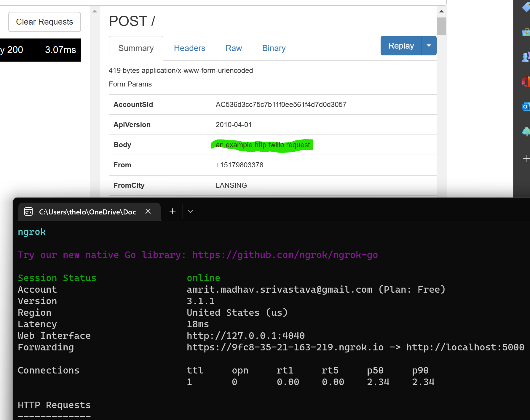The width and height of the screenshot is (530, 420).
Task: Click the "ngrok" title in the terminal
Action: [32, 232]
